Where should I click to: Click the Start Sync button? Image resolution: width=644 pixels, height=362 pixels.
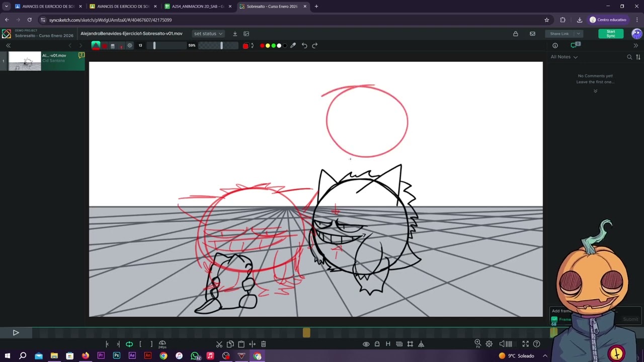point(611,34)
